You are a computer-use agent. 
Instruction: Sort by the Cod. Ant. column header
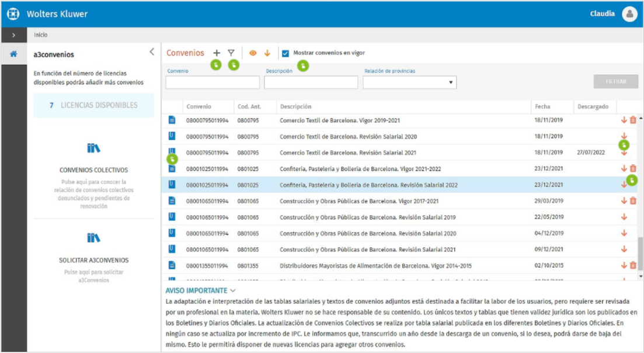point(249,106)
